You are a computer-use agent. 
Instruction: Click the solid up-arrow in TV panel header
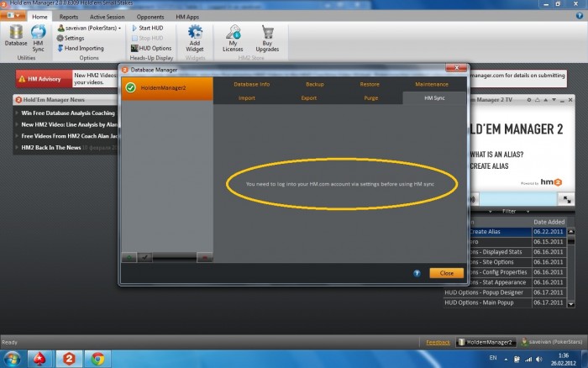click(x=546, y=100)
